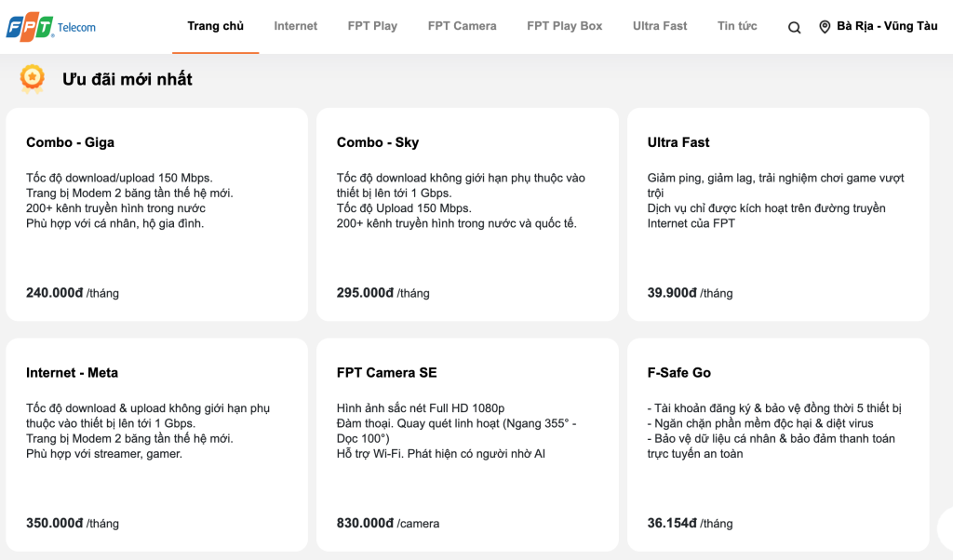Click the 36.154đ /tháng price
The width and height of the screenshot is (953, 560).
(x=690, y=523)
